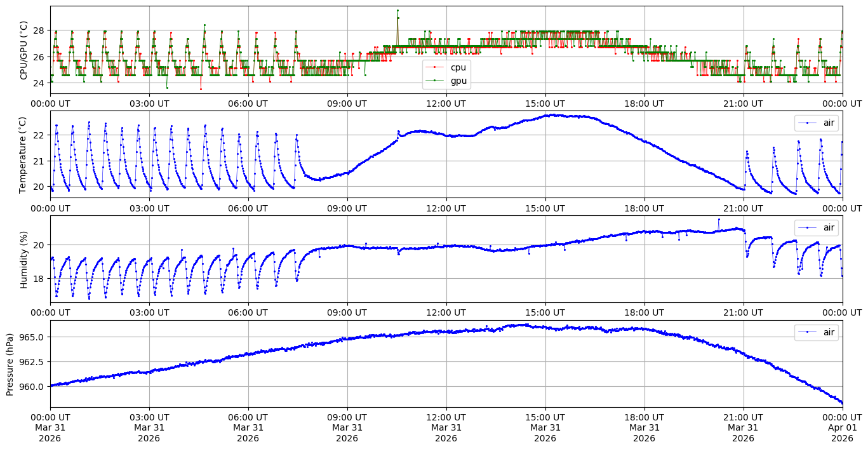Viewport: 868px width, 449px height.
Task: Click the humidity outlier point after 20:00 UT
Action: pyautogui.click(x=719, y=220)
